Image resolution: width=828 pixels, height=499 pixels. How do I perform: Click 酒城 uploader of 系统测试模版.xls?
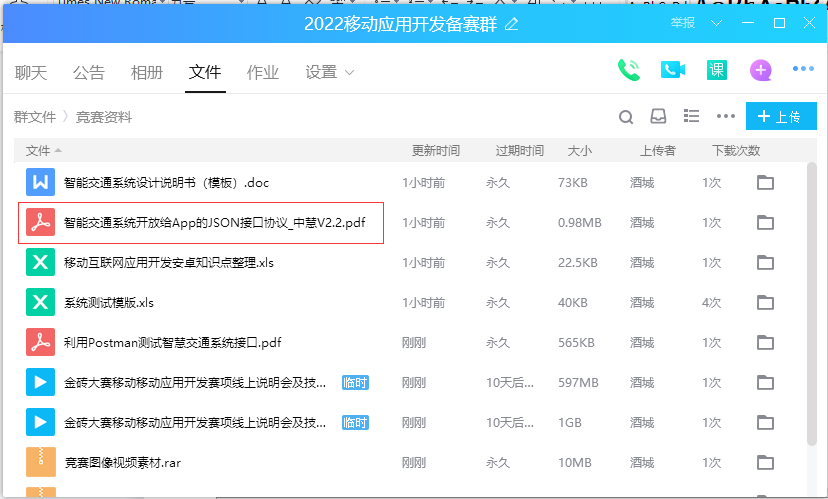(x=642, y=303)
